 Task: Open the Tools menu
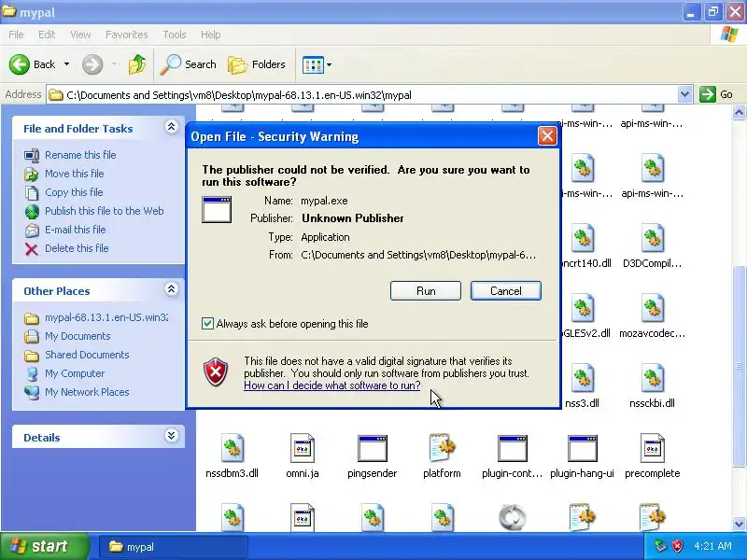(175, 35)
